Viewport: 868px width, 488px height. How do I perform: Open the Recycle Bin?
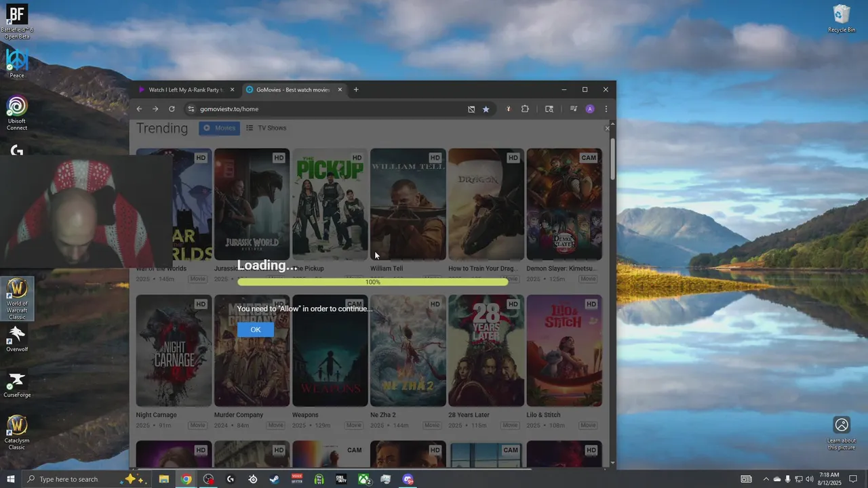coord(842,18)
